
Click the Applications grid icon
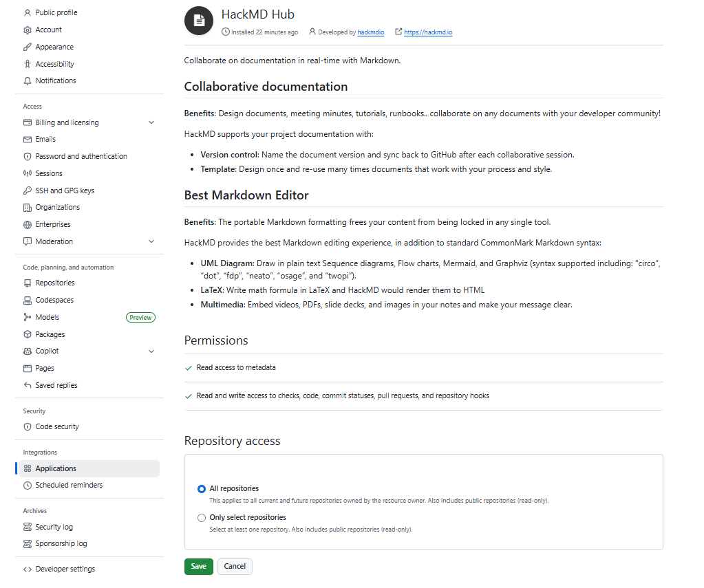coord(28,468)
